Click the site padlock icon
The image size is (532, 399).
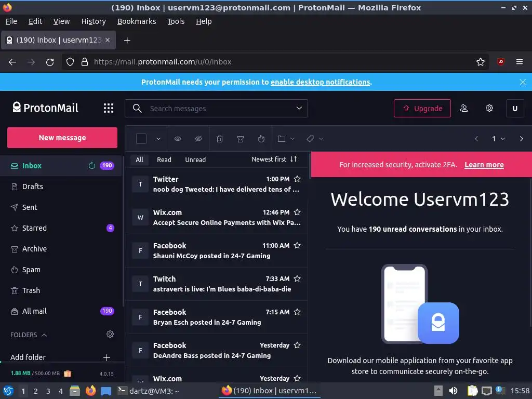tap(85, 62)
